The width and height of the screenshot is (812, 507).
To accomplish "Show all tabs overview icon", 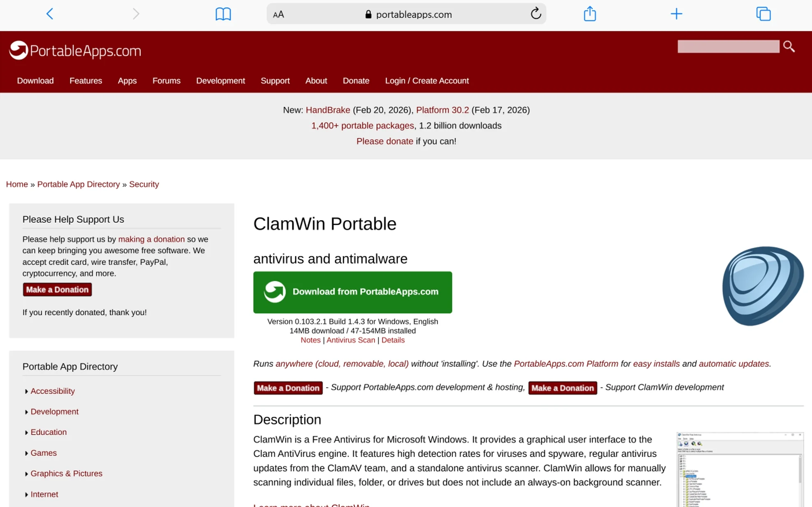I will coord(763,14).
